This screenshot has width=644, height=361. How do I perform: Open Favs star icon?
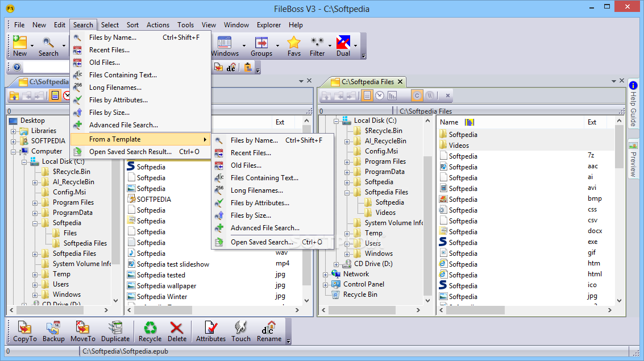(294, 42)
